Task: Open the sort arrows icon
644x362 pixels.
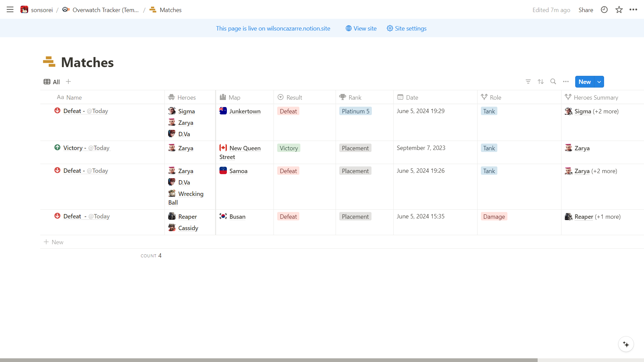Action: point(540,82)
